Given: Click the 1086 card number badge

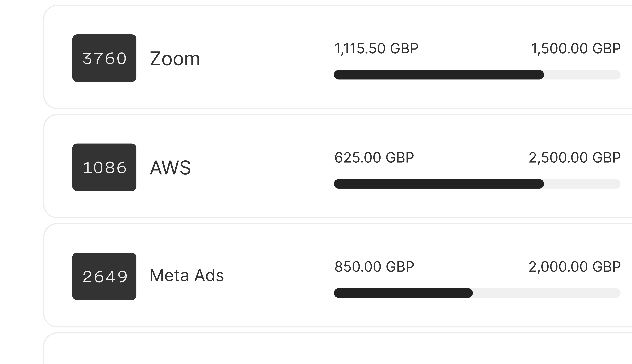Looking at the screenshot, I should click(104, 167).
